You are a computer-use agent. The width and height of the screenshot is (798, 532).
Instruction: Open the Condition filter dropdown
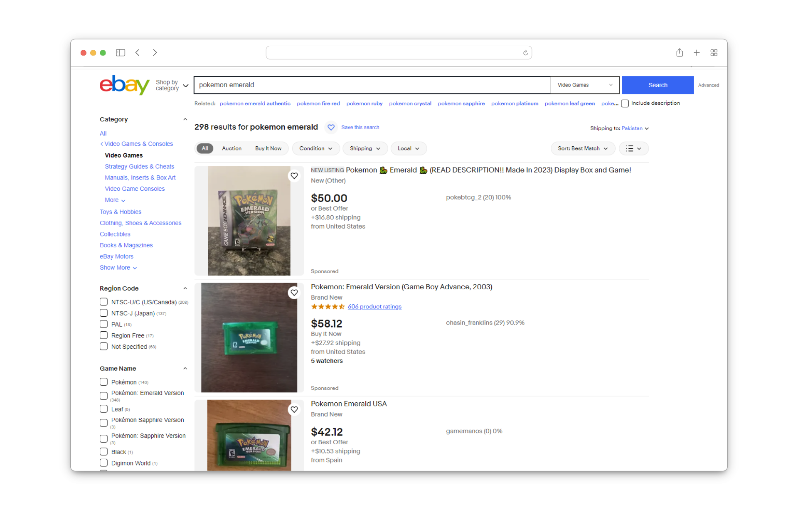pyautogui.click(x=315, y=148)
